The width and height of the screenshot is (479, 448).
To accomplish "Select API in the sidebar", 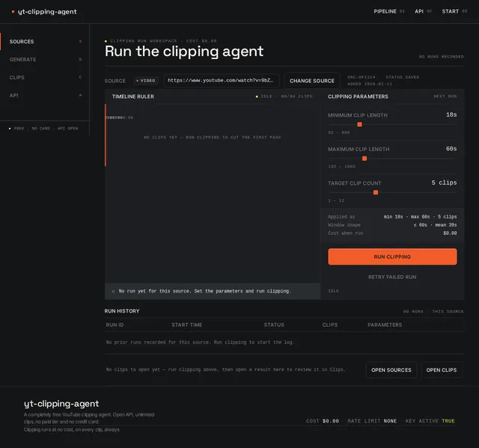I will (x=45, y=96).
